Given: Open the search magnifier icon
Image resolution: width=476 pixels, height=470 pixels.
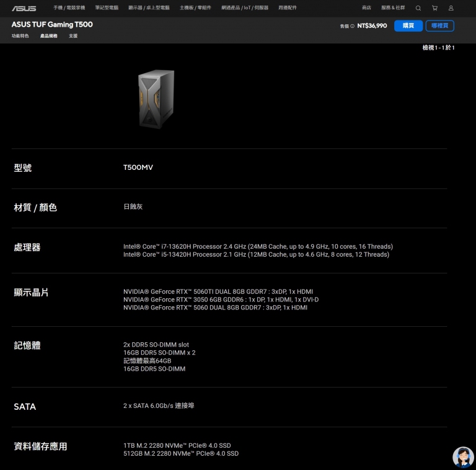Looking at the screenshot, I should 418,8.
